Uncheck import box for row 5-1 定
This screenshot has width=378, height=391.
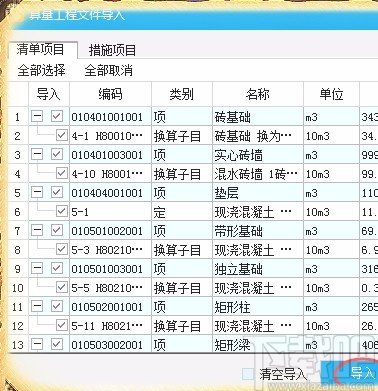[x=61, y=211]
